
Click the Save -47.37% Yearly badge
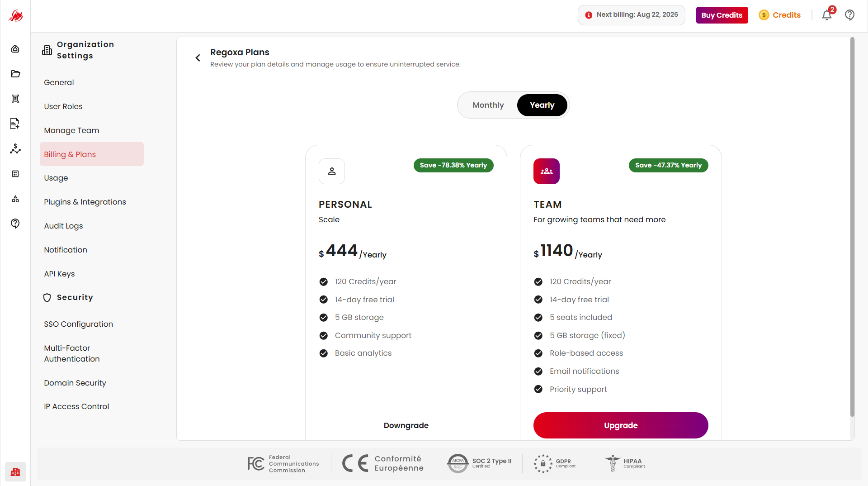point(669,165)
